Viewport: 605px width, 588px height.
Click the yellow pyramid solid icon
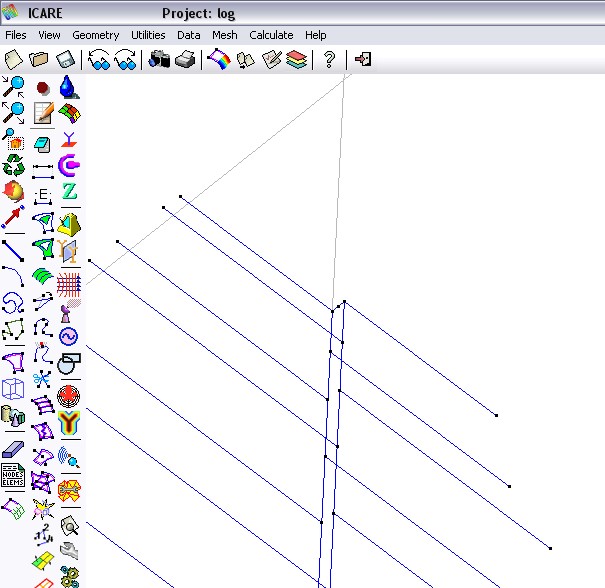tap(69, 225)
